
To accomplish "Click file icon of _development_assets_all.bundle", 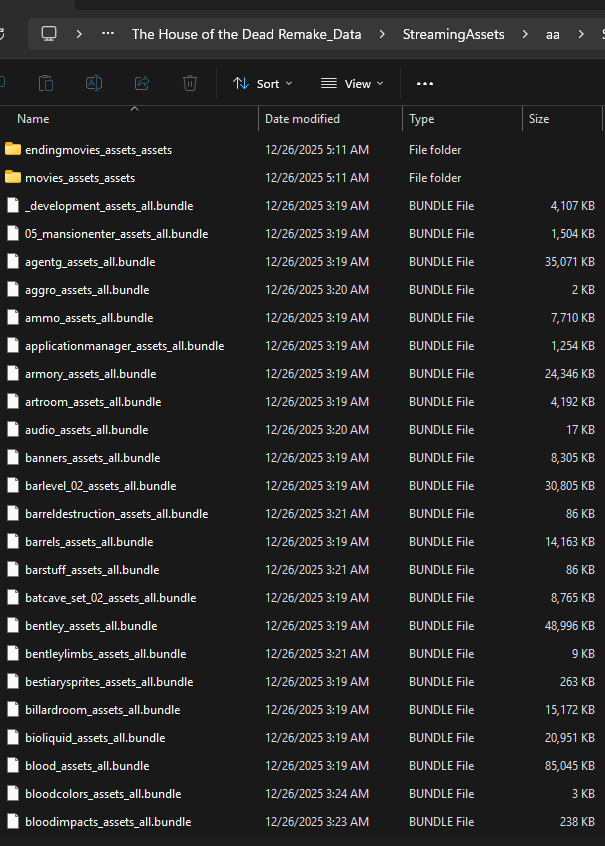I will (13, 206).
